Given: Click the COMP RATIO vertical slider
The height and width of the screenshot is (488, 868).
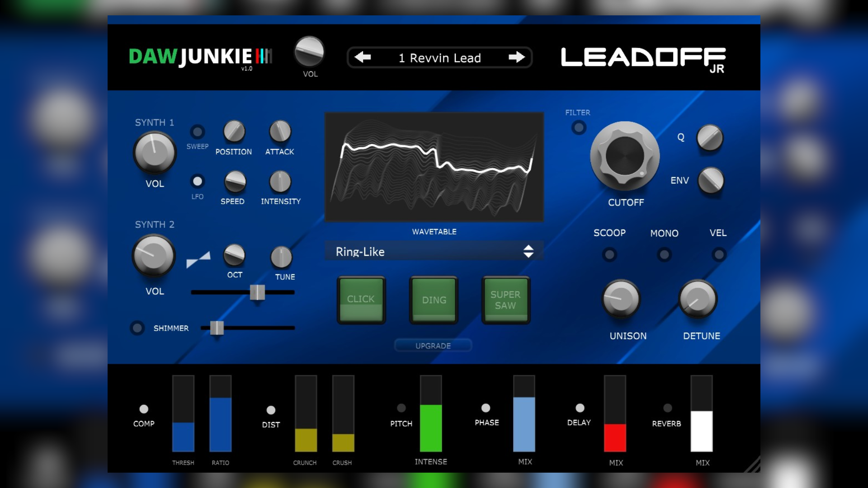Looking at the screenshot, I should click(220, 413).
